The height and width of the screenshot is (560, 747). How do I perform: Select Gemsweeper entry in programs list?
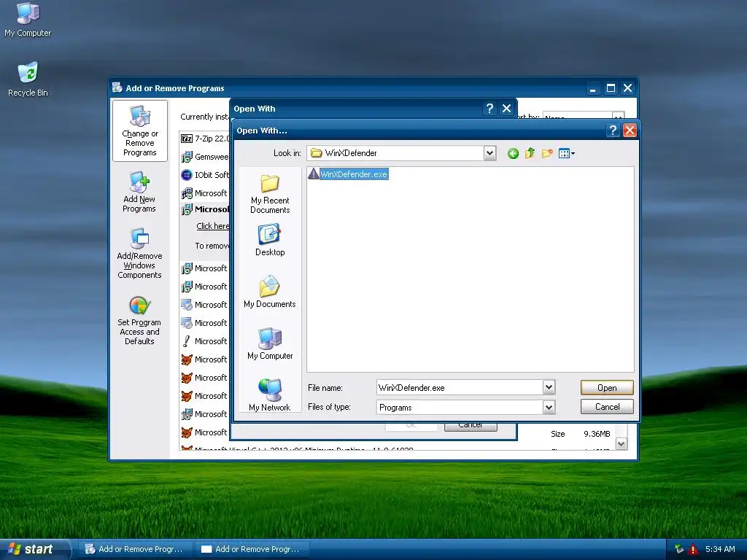point(205,157)
